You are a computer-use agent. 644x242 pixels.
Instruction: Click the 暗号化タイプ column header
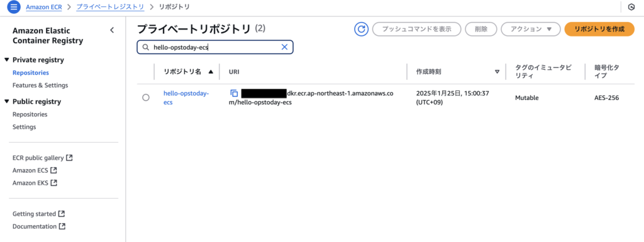[607, 72]
